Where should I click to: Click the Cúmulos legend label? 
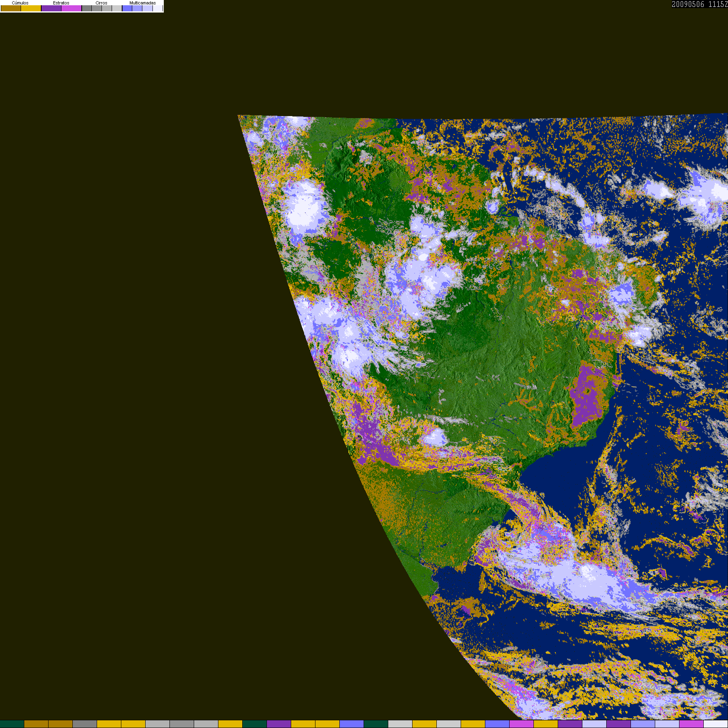[x=20, y=3]
